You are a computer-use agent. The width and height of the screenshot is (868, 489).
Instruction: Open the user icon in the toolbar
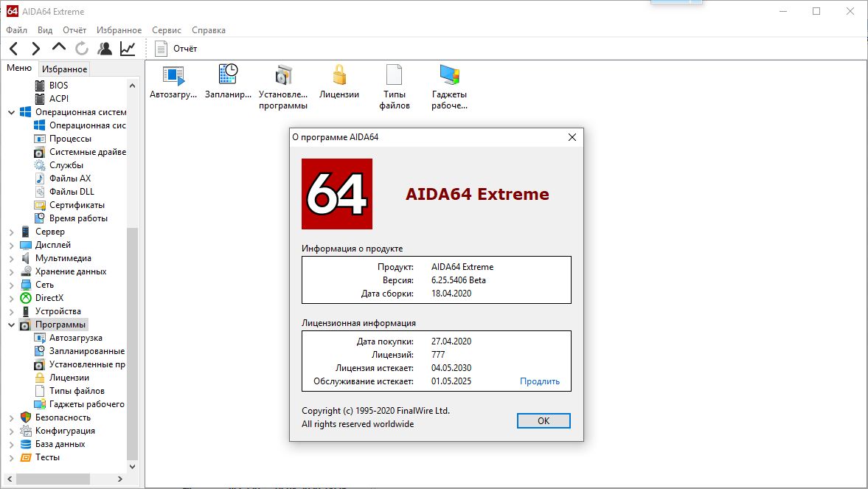point(105,49)
